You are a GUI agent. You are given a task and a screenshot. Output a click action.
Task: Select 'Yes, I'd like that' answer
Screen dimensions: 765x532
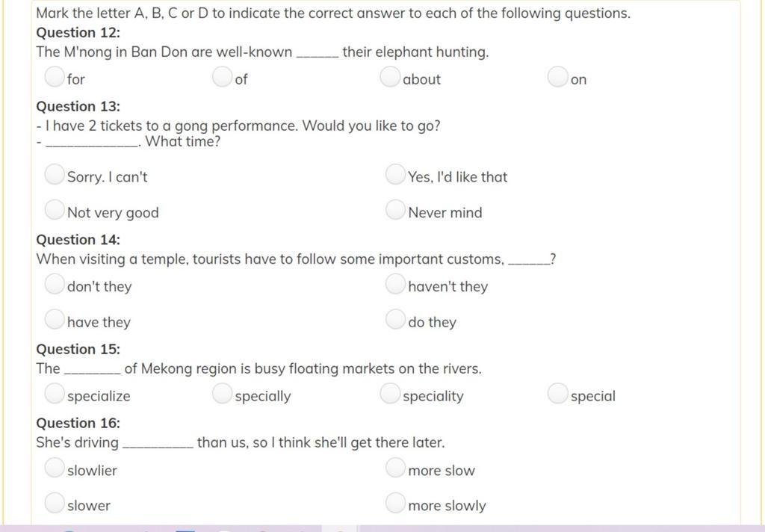395,174
